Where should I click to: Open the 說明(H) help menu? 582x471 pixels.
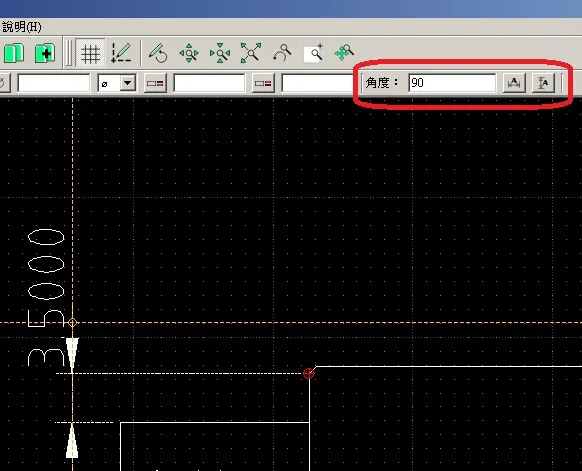pyautogui.click(x=22, y=27)
